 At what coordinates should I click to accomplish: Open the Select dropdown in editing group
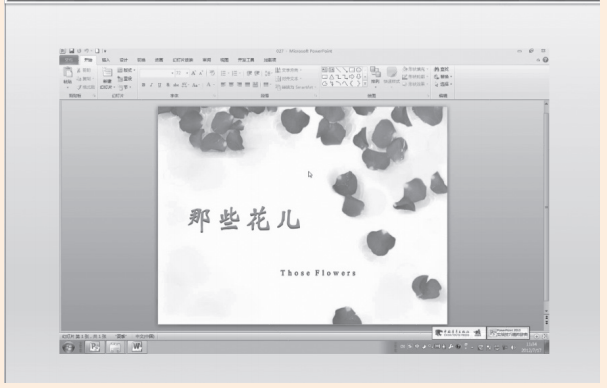pos(443,84)
